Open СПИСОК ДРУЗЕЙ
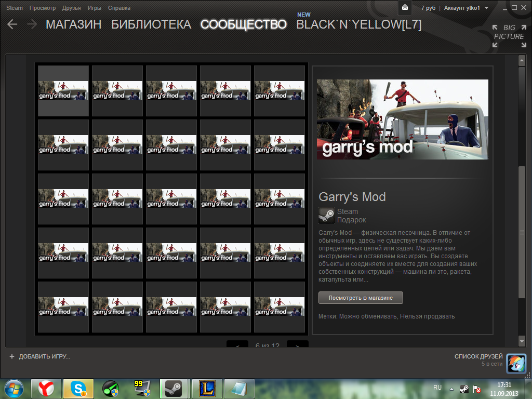This screenshot has width=532, height=399. coord(478,356)
